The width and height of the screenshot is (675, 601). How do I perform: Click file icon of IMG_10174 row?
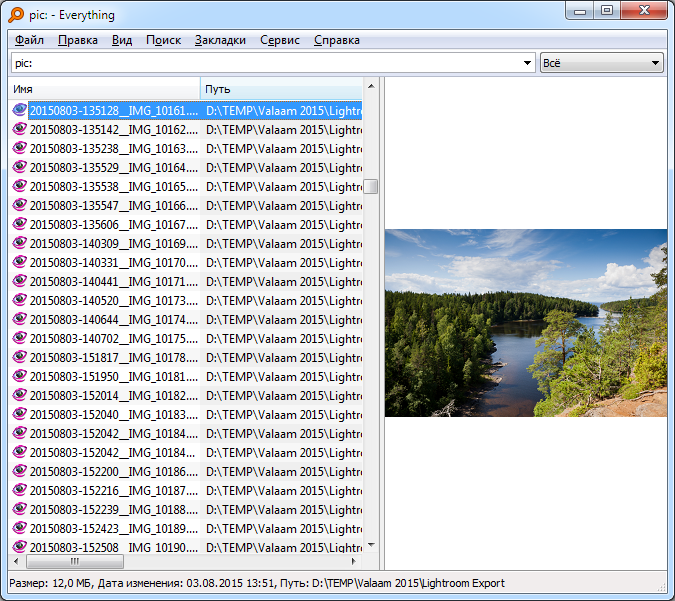[x=19, y=318]
